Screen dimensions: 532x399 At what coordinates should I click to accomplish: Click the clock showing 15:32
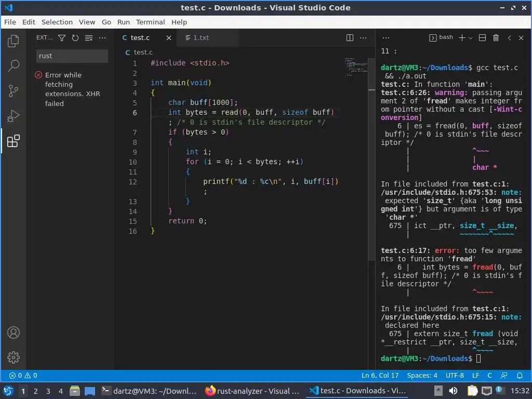coord(520,391)
